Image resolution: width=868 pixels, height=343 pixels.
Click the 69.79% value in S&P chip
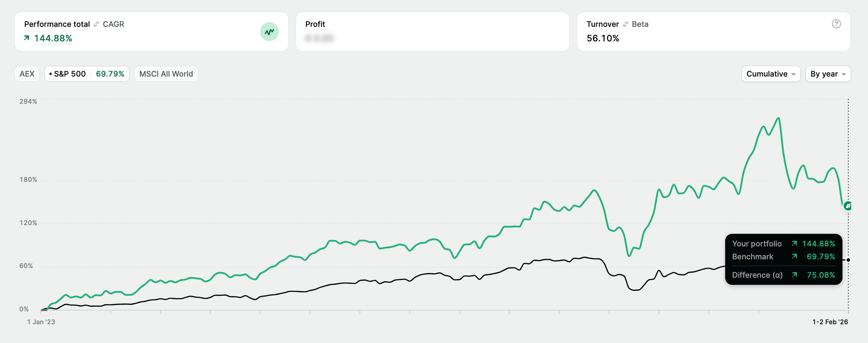point(110,74)
